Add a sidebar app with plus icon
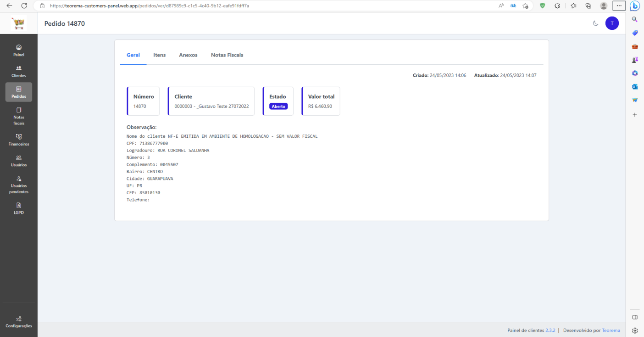 [635, 115]
